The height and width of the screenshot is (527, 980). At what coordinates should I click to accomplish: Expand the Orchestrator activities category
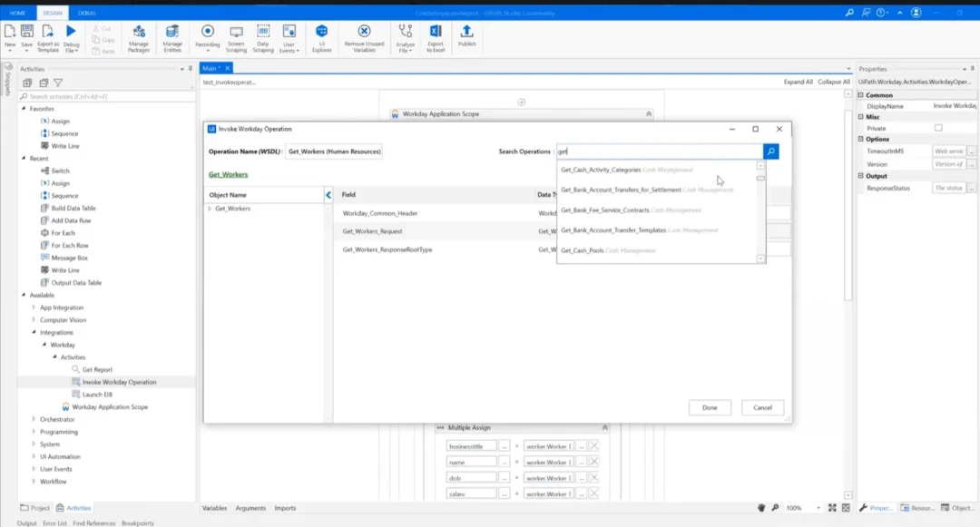pyautogui.click(x=34, y=419)
